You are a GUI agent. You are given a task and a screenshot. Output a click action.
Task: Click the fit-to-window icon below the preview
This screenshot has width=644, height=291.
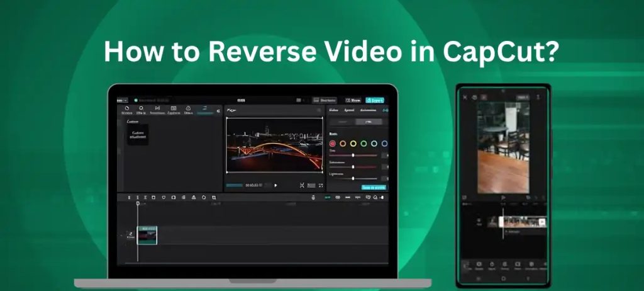(x=302, y=185)
